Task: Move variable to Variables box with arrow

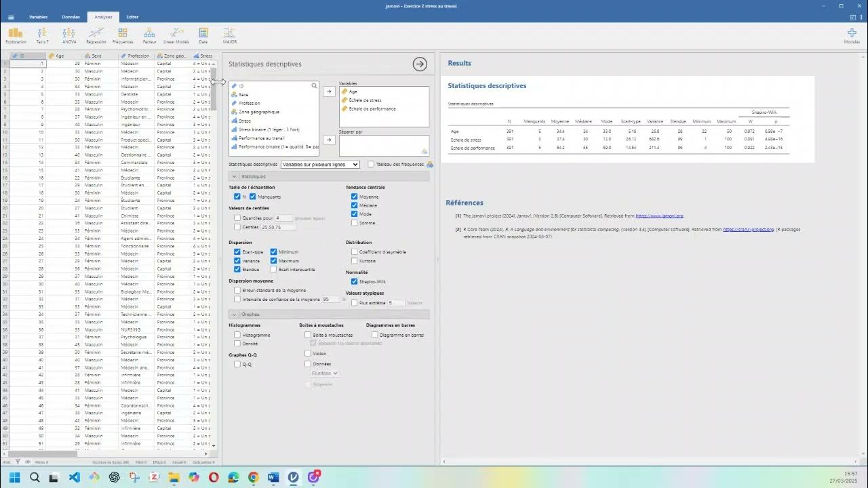Action: point(329,91)
